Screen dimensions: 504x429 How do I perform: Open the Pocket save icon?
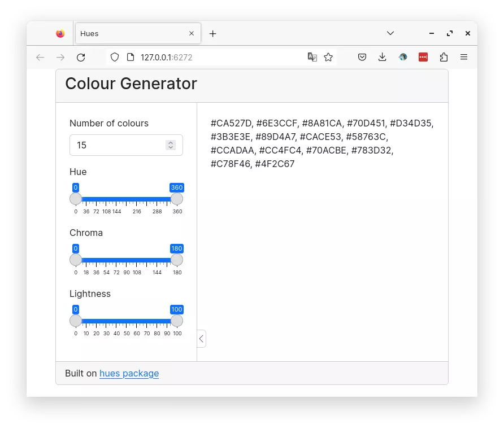pos(362,57)
